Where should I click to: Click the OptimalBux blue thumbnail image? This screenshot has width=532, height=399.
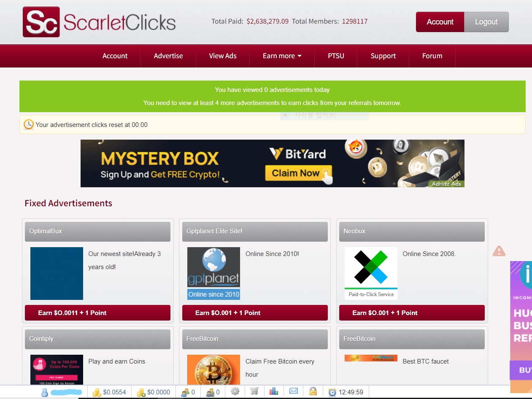point(57,273)
